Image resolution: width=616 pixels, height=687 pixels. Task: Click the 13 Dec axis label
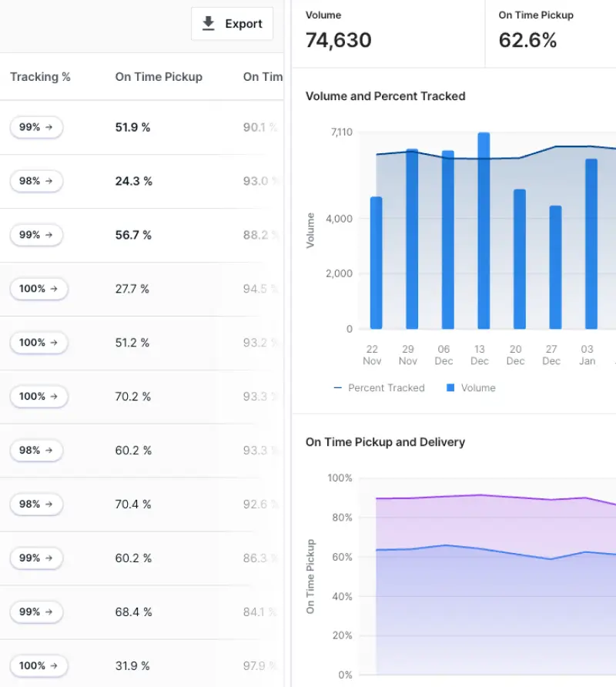tap(479, 355)
